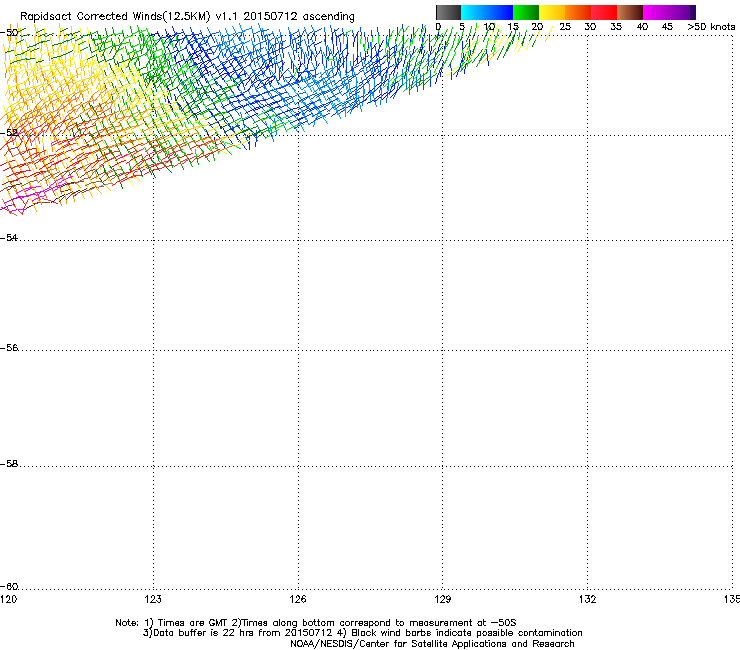Click the gray 0-5 knots color segment
Screen dimensions: 740x650
pyautogui.click(x=448, y=12)
